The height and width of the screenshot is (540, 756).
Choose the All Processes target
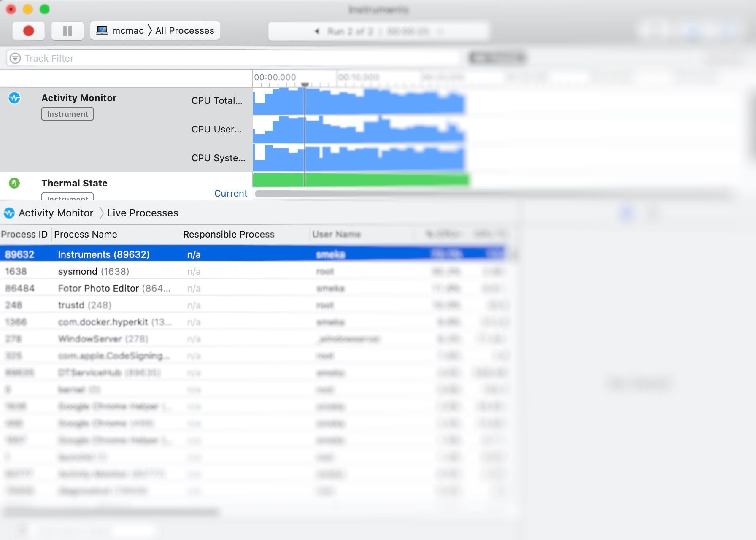(x=185, y=31)
